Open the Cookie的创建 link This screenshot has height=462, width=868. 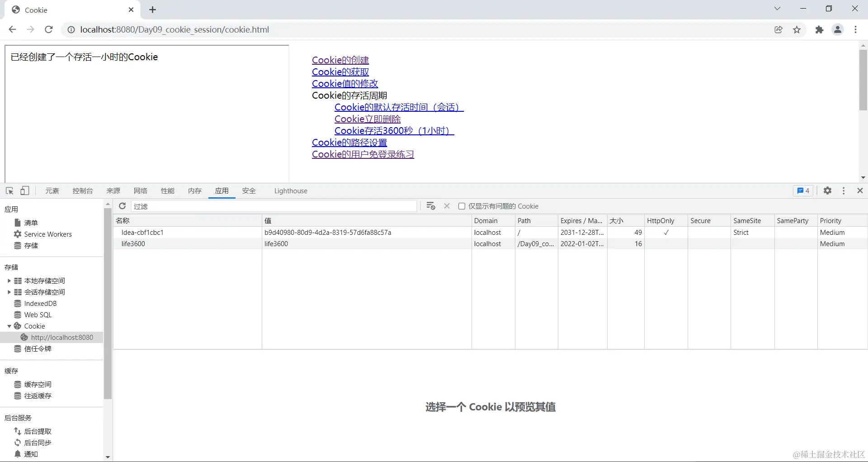point(340,60)
